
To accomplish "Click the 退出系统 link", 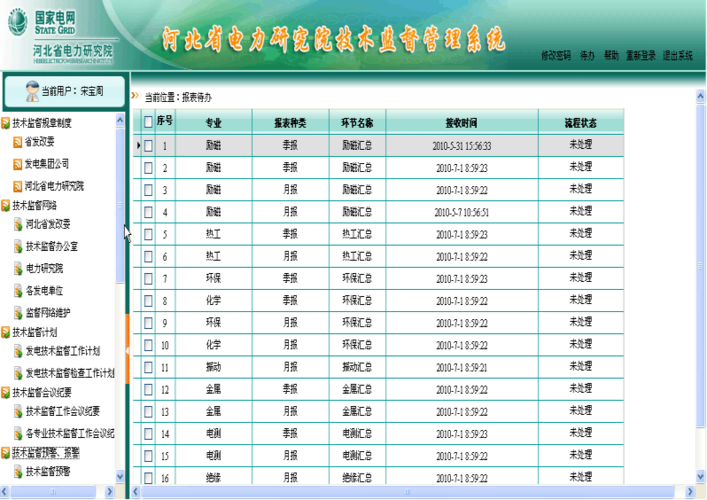I will pyautogui.click(x=677, y=56).
